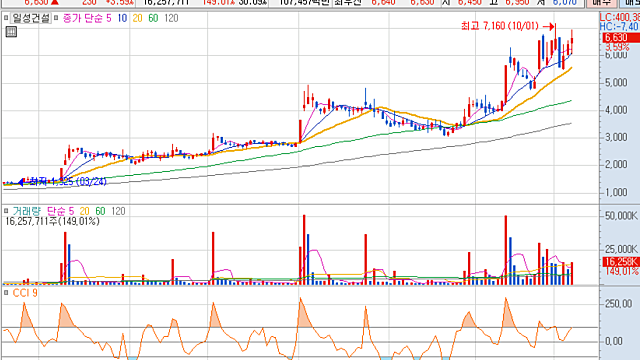Viewport: 640px width, 360px height.
Task: Click the blue 10-day price moving average label
Action: pos(122,18)
